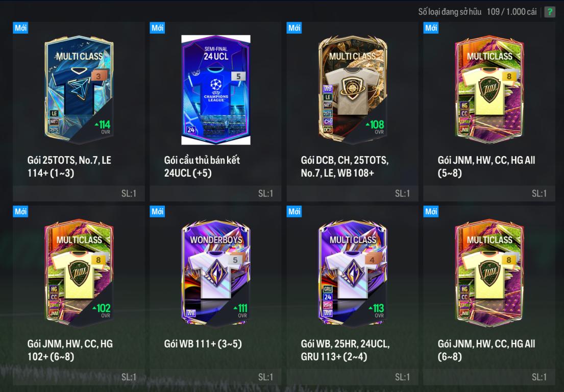Click the 111 OVR badge on Wonderboys card
The width and height of the screenshot is (564, 392).
(241, 311)
